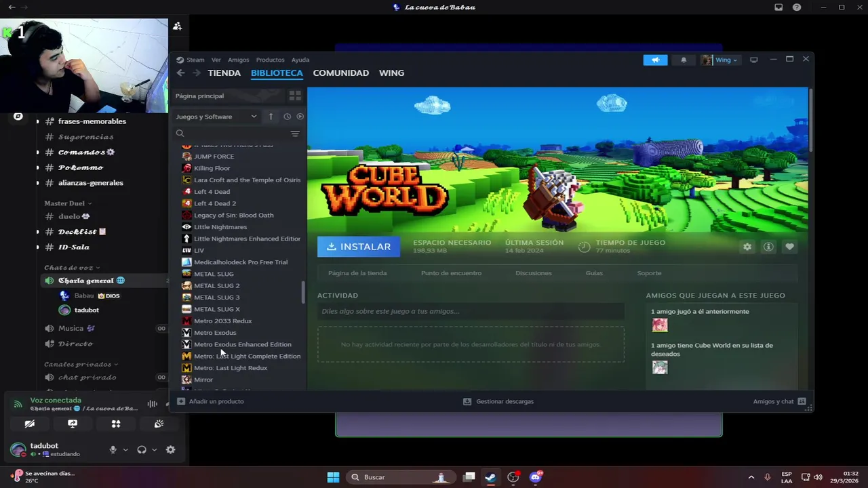
Task: Go forward with Steam's forward arrow
Action: point(196,73)
